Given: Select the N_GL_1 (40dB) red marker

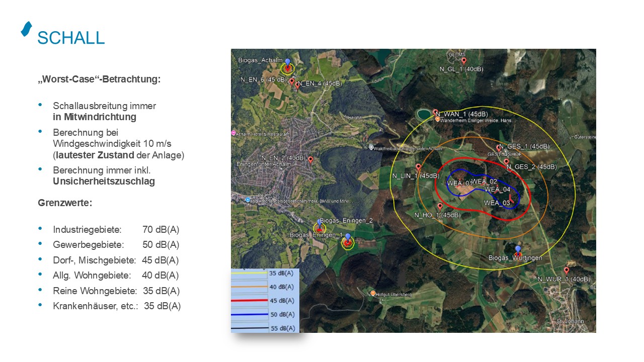Looking at the screenshot, I should click(463, 61).
